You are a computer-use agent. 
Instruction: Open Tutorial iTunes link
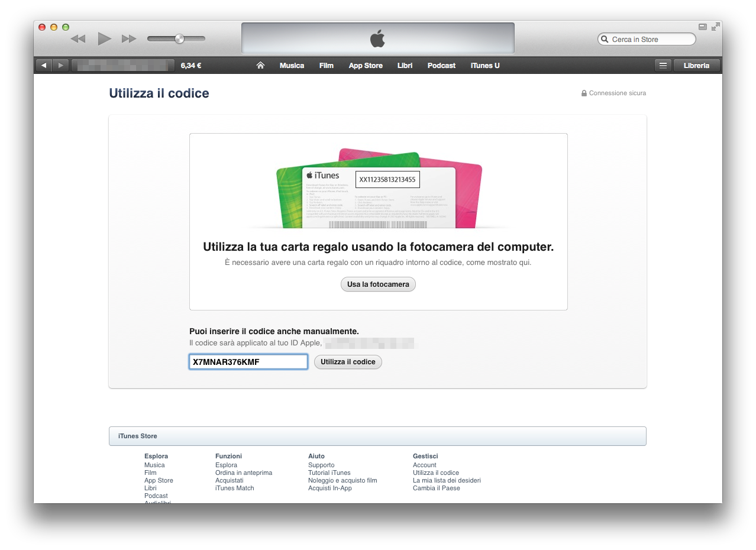(329, 473)
